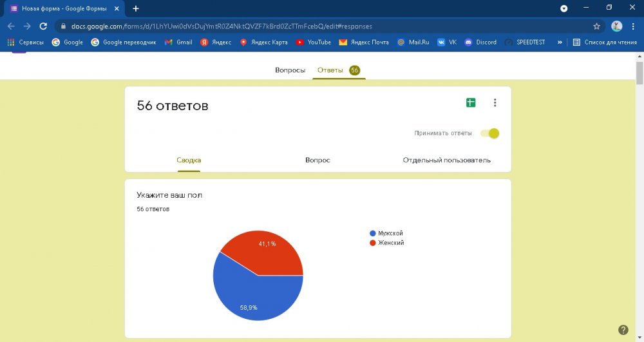
Task: Reload the page
Action: 43,26
